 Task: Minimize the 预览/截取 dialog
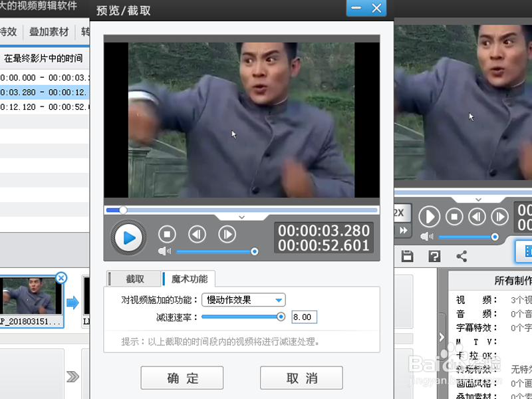356,8
